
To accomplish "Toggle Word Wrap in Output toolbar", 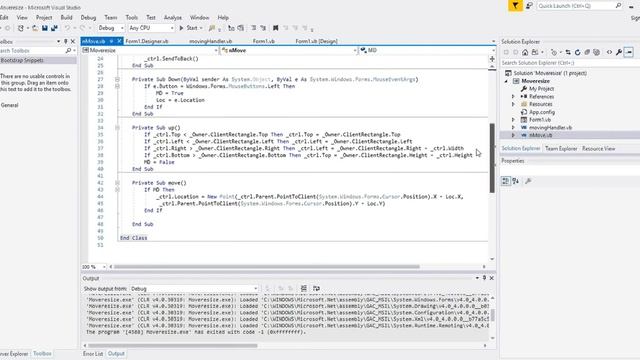I will [x=316, y=289].
